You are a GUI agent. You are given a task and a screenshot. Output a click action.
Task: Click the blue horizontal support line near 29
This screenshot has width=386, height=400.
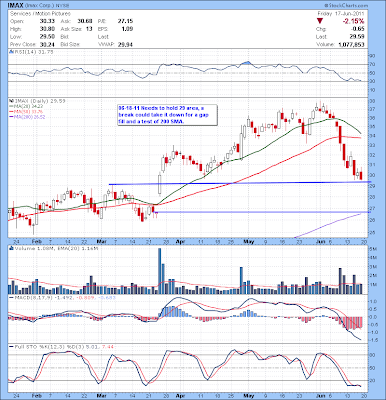pos(240,183)
